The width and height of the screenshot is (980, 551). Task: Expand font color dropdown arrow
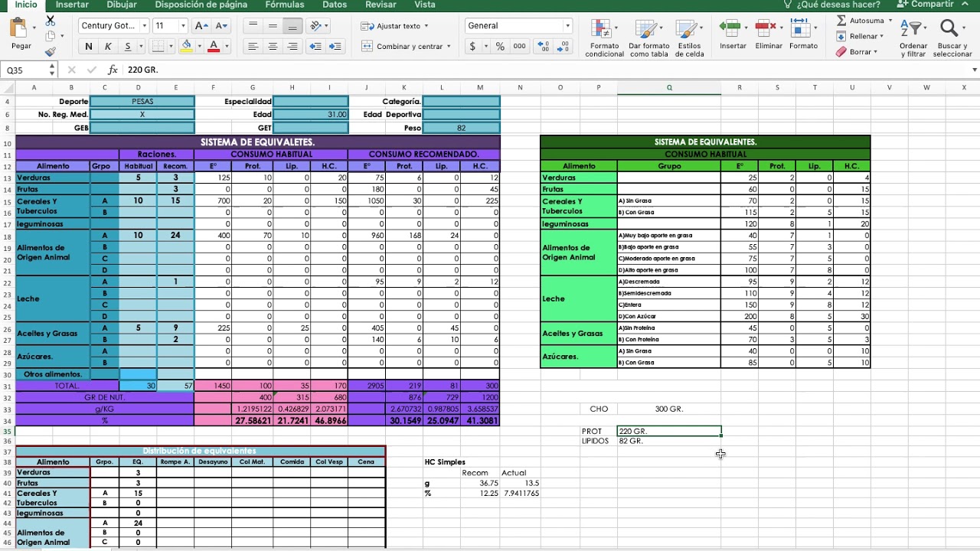[x=227, y=46]
